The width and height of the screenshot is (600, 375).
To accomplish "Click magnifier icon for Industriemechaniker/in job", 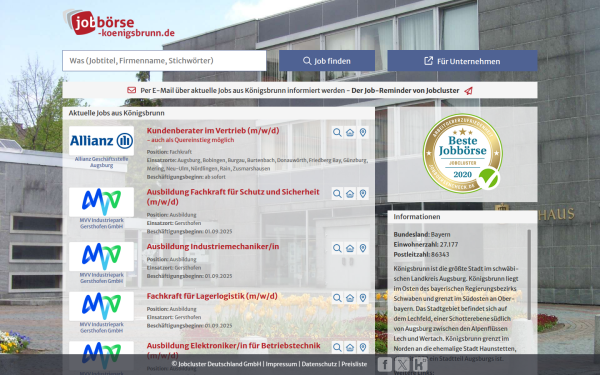I will point(337,248).
